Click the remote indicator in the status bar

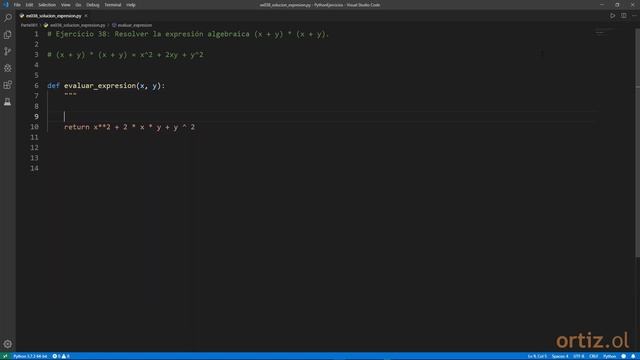[5, 356]
